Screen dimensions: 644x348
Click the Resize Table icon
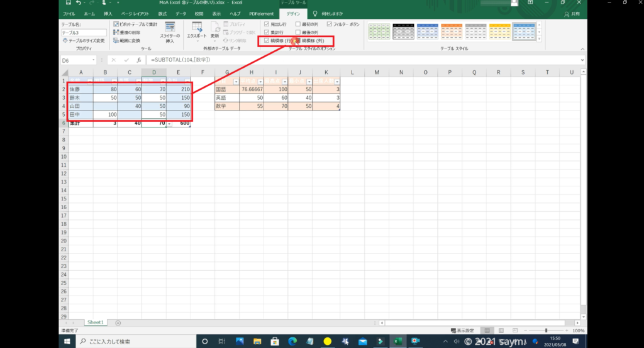point(65,40)
